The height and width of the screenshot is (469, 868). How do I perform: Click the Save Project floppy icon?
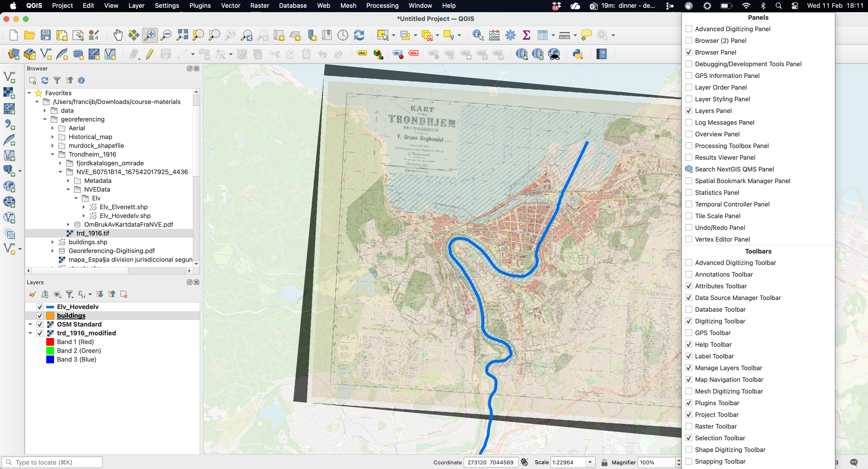(x=46, y=35)
